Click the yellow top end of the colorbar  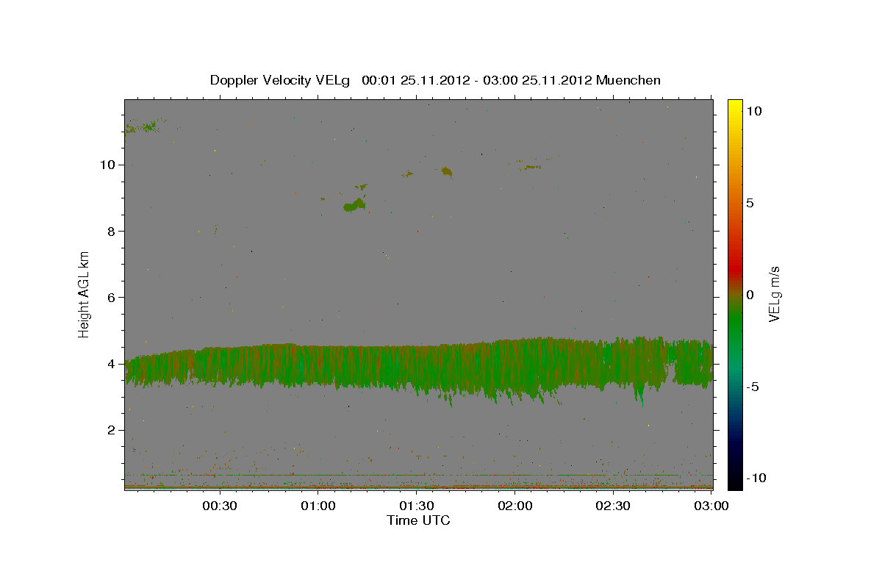click(x=735, y=104)
